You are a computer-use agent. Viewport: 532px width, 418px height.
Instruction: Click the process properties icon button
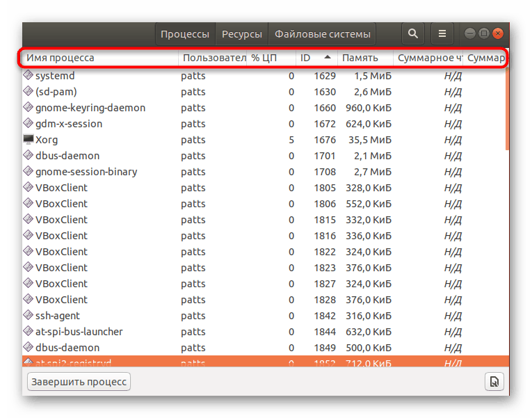pyautogui.click(x=494, y=382)
